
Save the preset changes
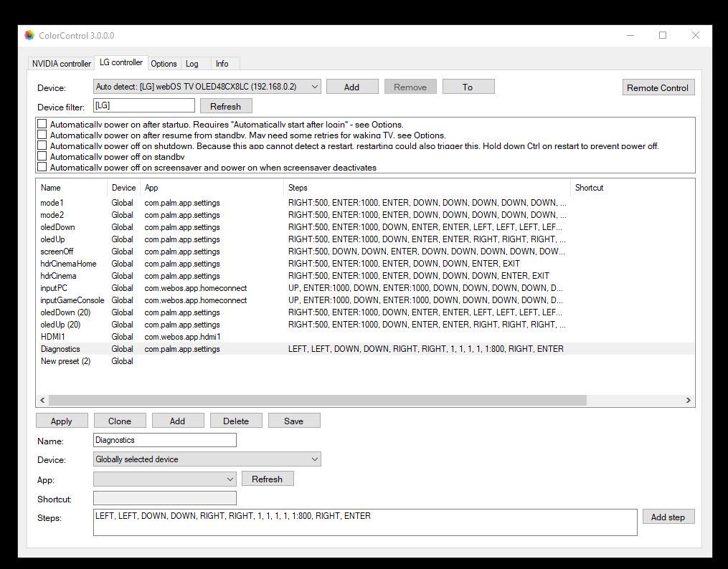tap(294, 421)
